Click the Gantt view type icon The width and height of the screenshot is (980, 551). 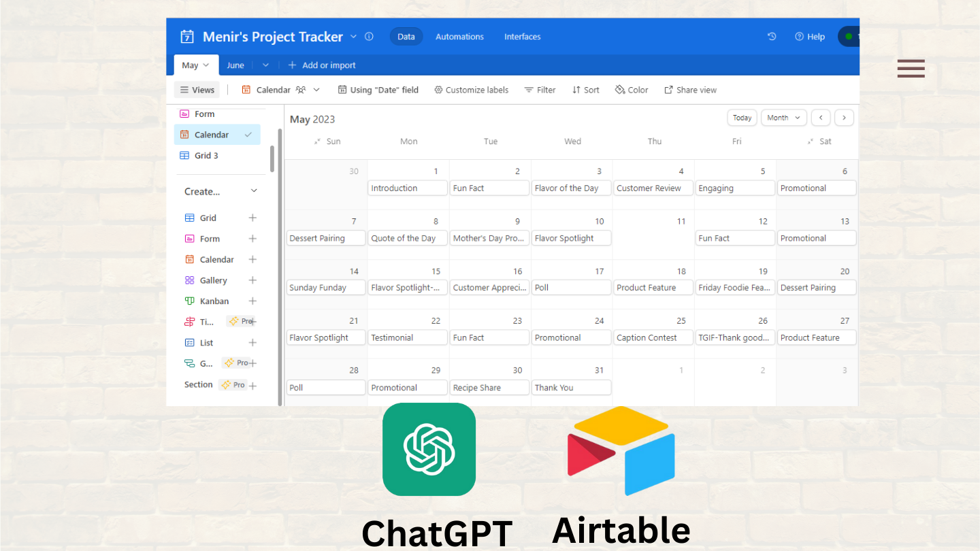(189, 363)
